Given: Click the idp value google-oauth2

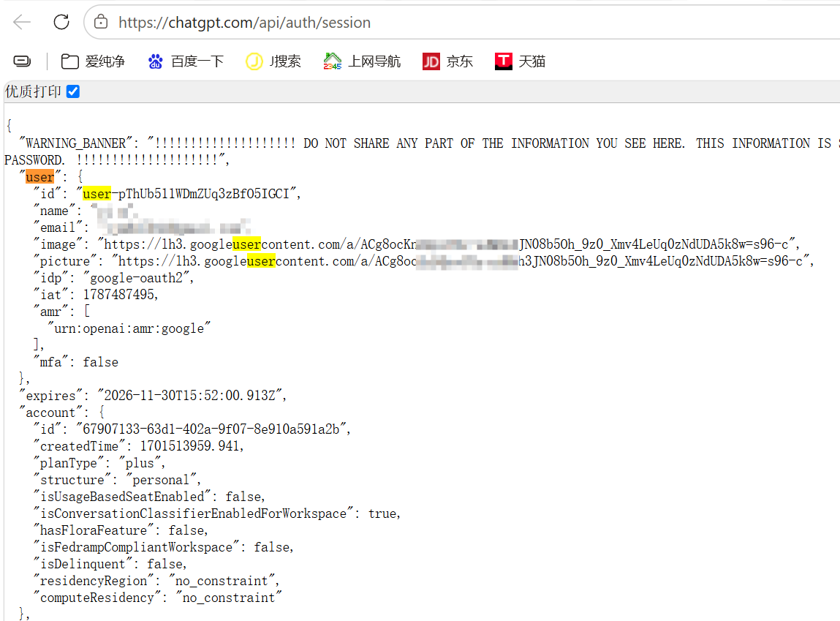Looking at the screenshot, I should 136,278.
